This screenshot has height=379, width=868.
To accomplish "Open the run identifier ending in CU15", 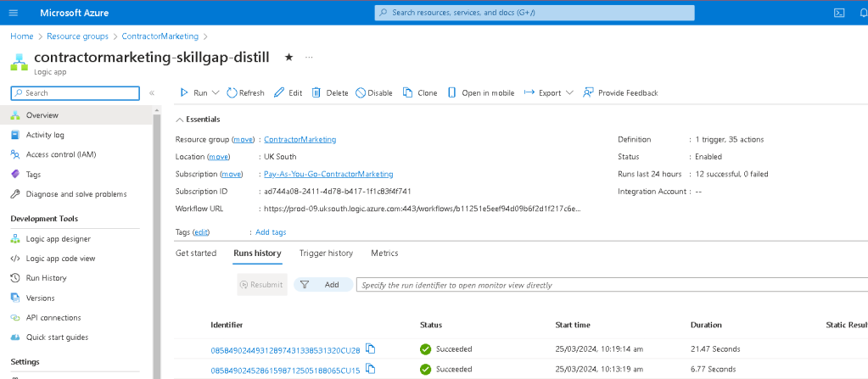I will coord(285,371).
